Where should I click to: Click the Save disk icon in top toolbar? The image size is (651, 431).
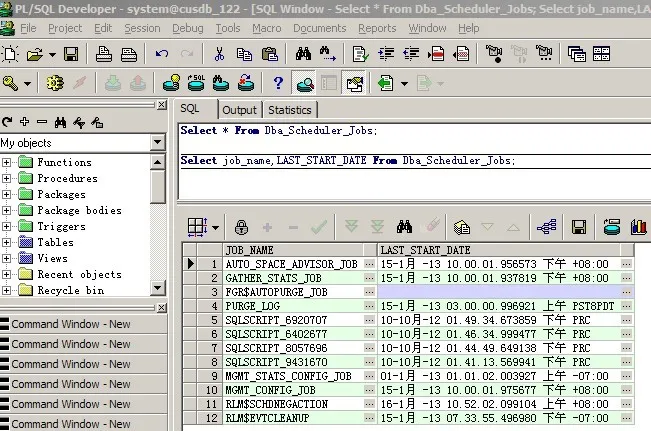(x=71, y=54)
